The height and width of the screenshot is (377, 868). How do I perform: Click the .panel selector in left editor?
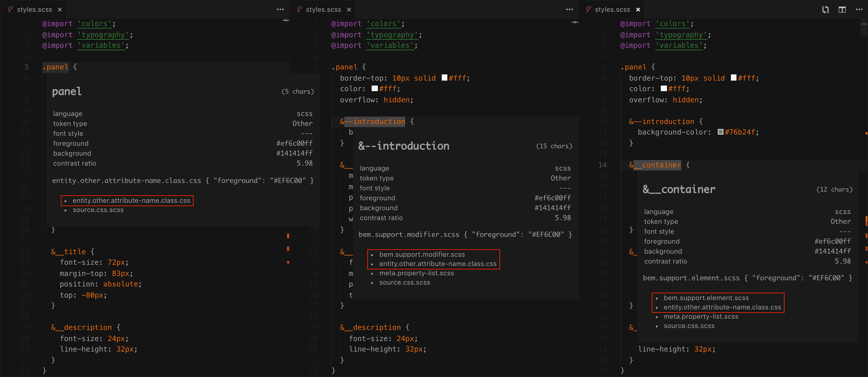coord(56,67)
